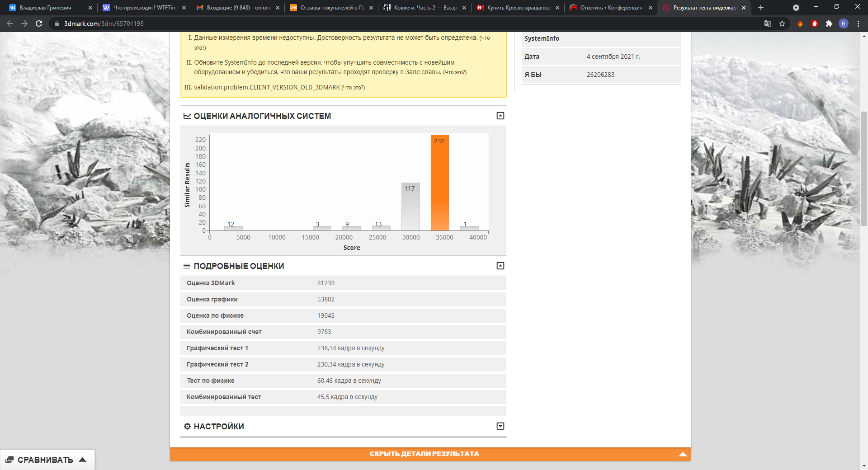Select Графический тест 1 value 238,34
Viewport: 868px width, 470px height.
pyautogui.click(x=351, y=348)
